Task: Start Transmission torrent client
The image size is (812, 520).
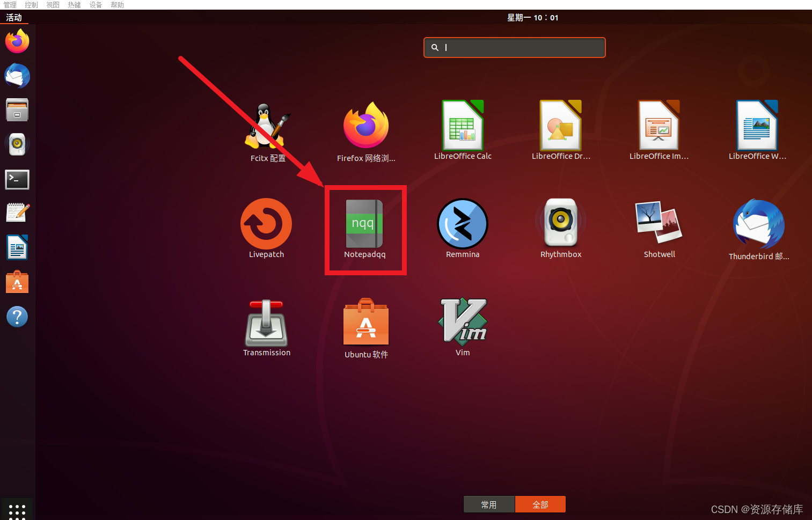Action: [x=267, y=322]
